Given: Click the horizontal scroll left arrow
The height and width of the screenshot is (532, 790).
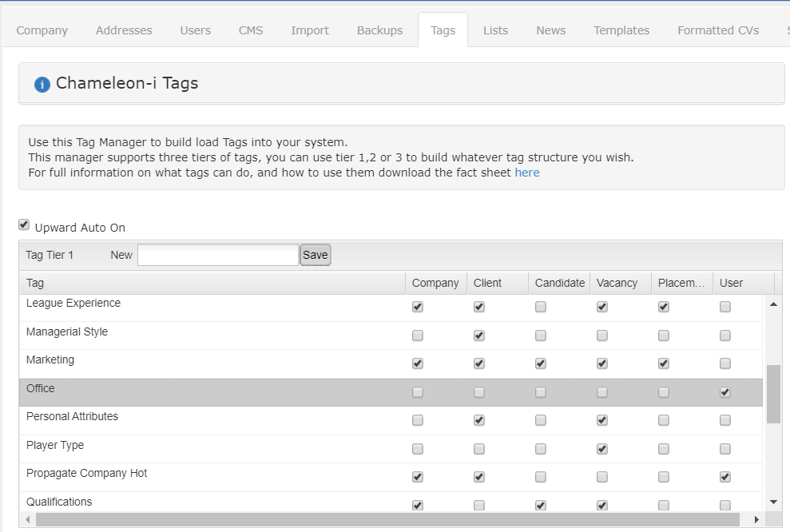Looking at the screenshot, I should coord(27,519).
